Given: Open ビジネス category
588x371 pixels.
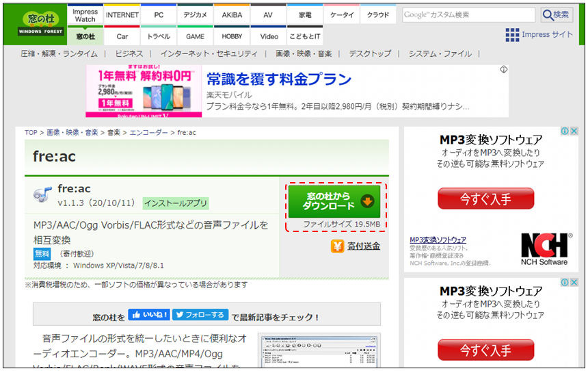Looking at the screenshot, I should point(129,53).
